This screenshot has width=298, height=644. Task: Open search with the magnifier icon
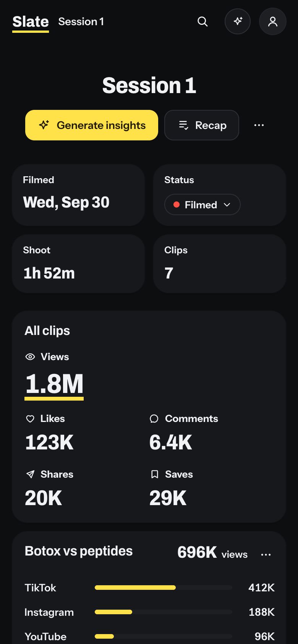pos(202,22)
